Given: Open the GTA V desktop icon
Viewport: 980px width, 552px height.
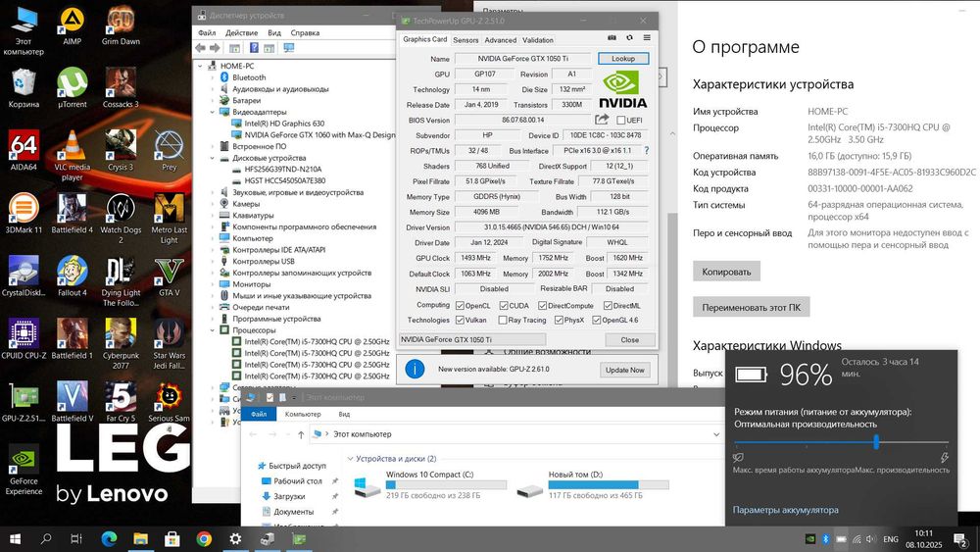Looking at the screenshot, I should 169,276.
